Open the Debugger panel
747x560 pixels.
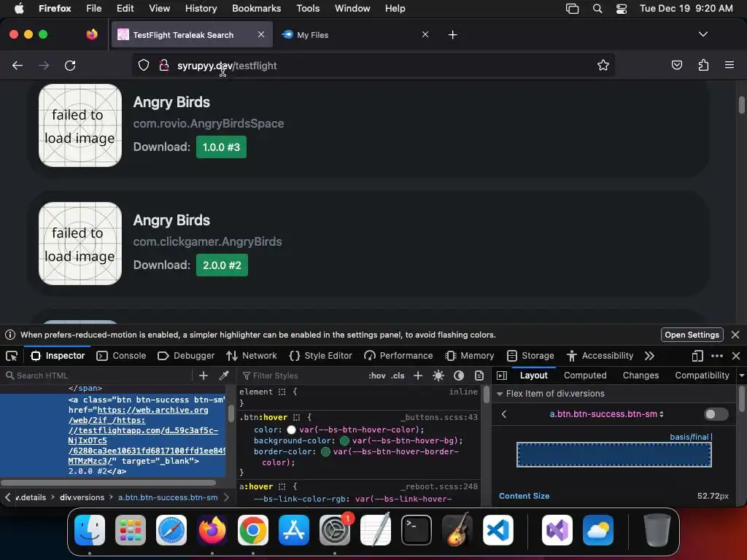tap(186, 356)
